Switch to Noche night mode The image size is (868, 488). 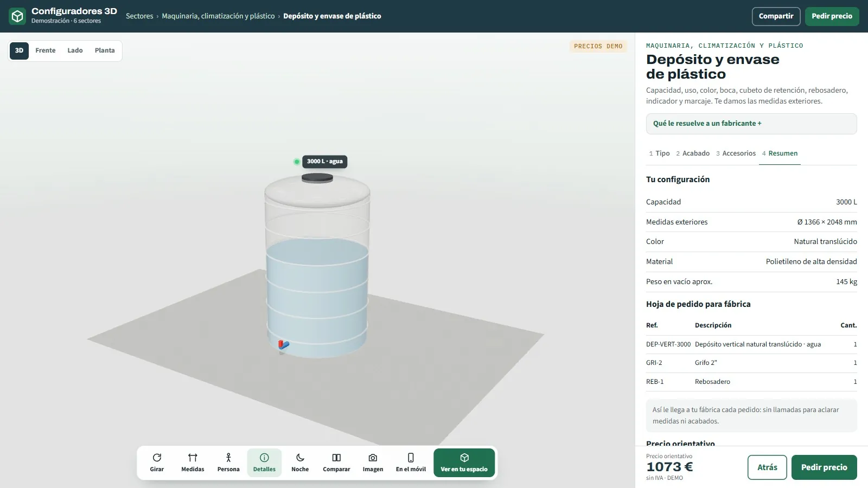pos(300,463)
